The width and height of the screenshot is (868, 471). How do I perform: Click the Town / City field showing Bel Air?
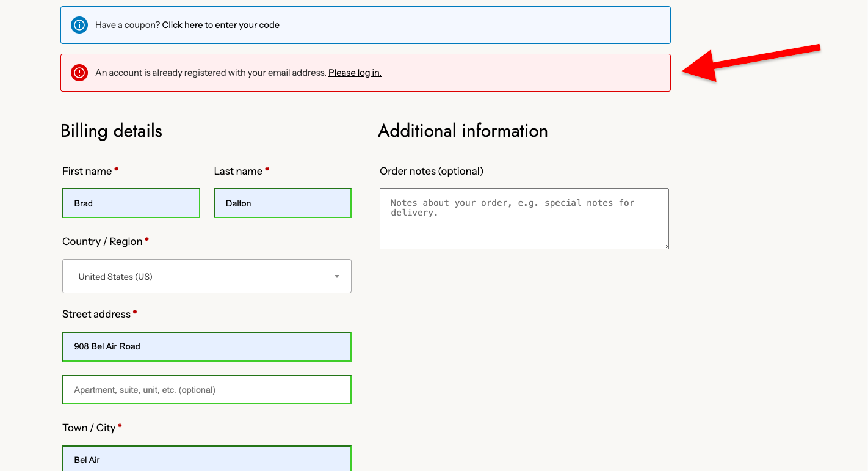206,459
